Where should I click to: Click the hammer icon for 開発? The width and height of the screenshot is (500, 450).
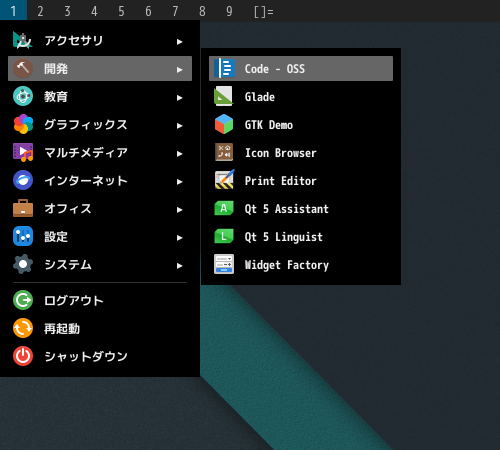coord(23,68)
